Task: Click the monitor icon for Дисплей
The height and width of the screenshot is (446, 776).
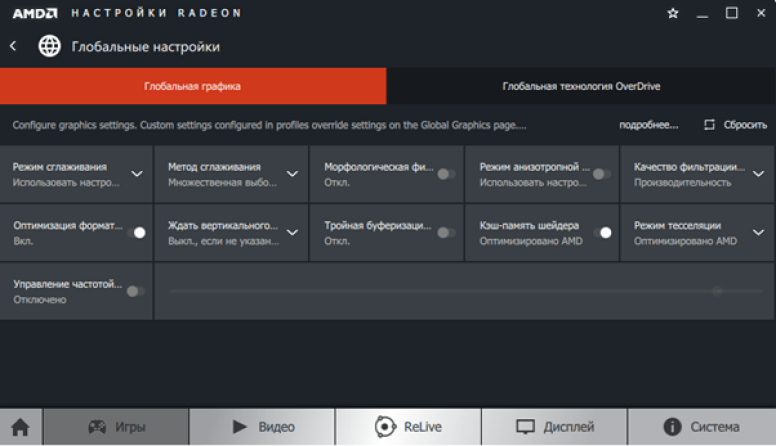Action: [526, 427]
